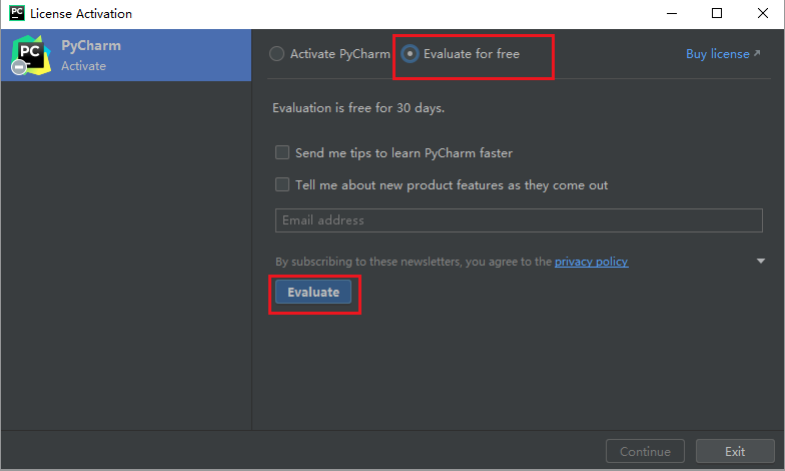
Task: Click the minus badge on the PyCharm logo
Action: coord(19,67)
